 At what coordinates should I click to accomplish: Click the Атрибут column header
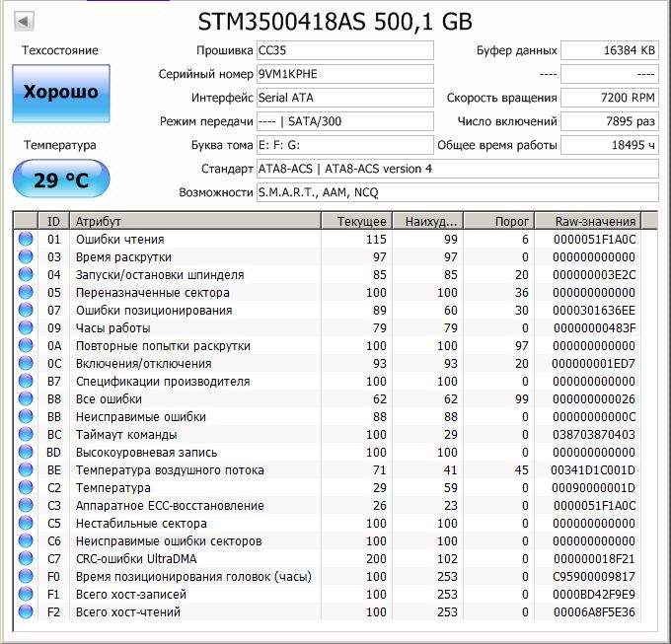point(195,221)
